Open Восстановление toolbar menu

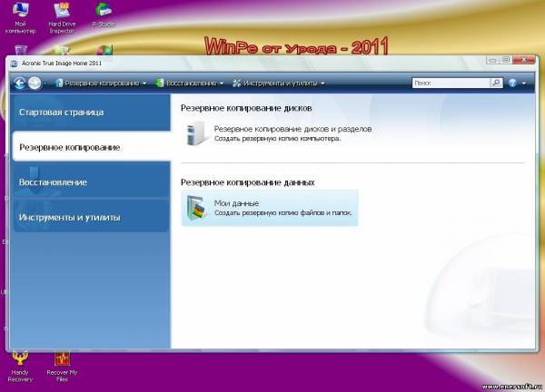point(190,83)
